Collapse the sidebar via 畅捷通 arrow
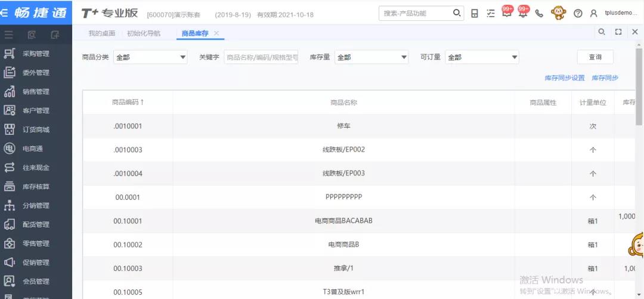 pyautogui.click(x=4, y=13)
